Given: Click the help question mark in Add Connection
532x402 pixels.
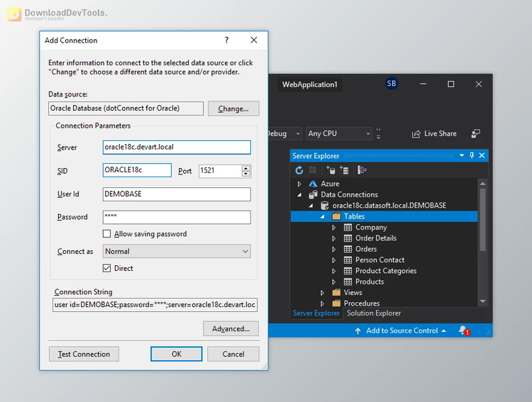Looking at the screenshot, I should [227, 40].
